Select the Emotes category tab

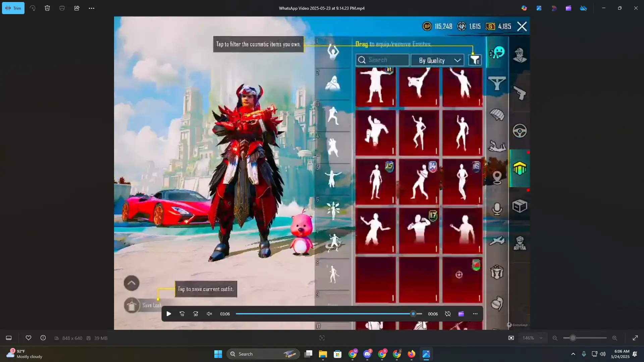497,53
